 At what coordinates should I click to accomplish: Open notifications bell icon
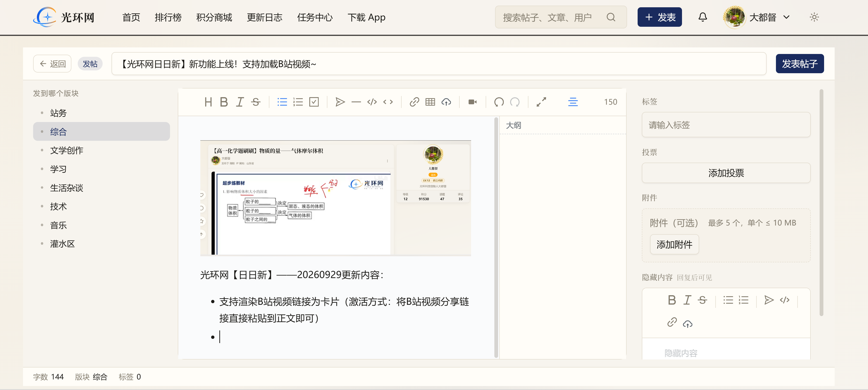click(703, 17)
